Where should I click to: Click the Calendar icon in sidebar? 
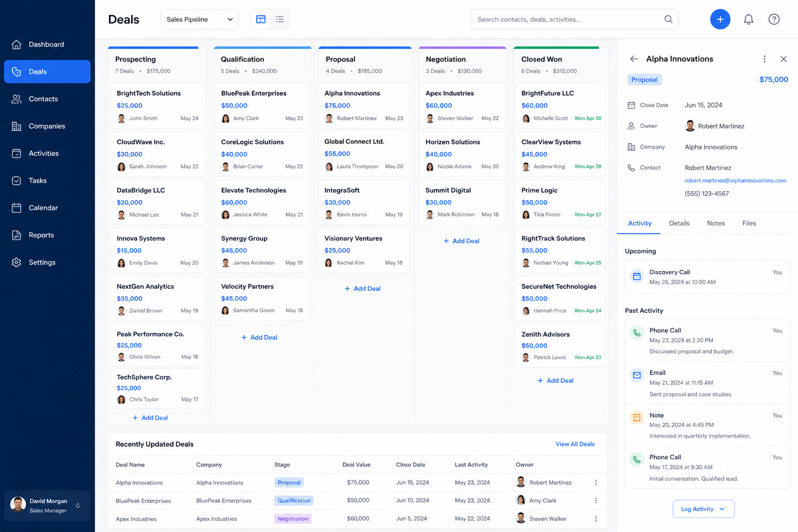(x=17, y=208)
